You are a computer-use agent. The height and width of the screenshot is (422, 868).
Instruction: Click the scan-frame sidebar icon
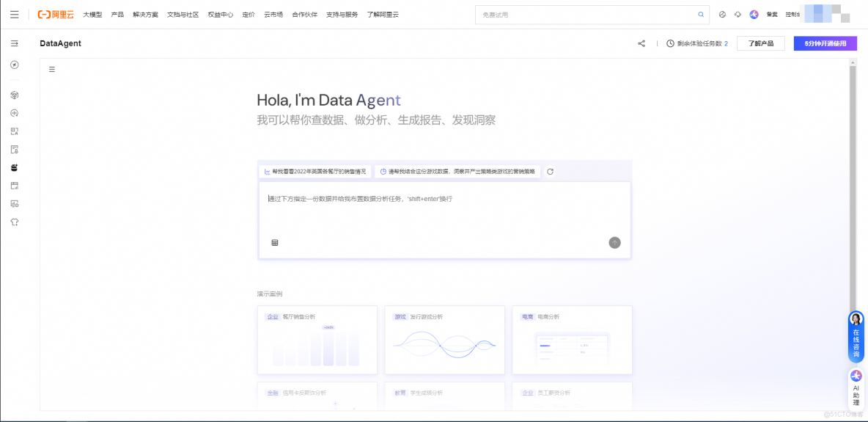(15, 131)
